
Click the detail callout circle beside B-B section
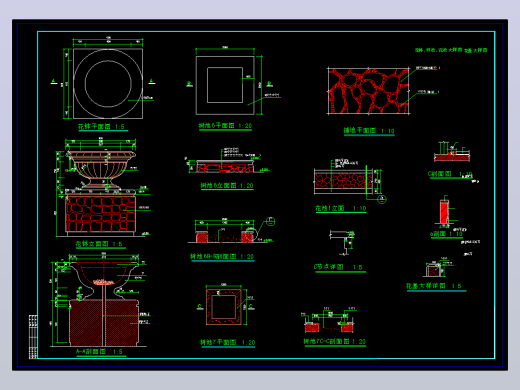click(270, 221)
